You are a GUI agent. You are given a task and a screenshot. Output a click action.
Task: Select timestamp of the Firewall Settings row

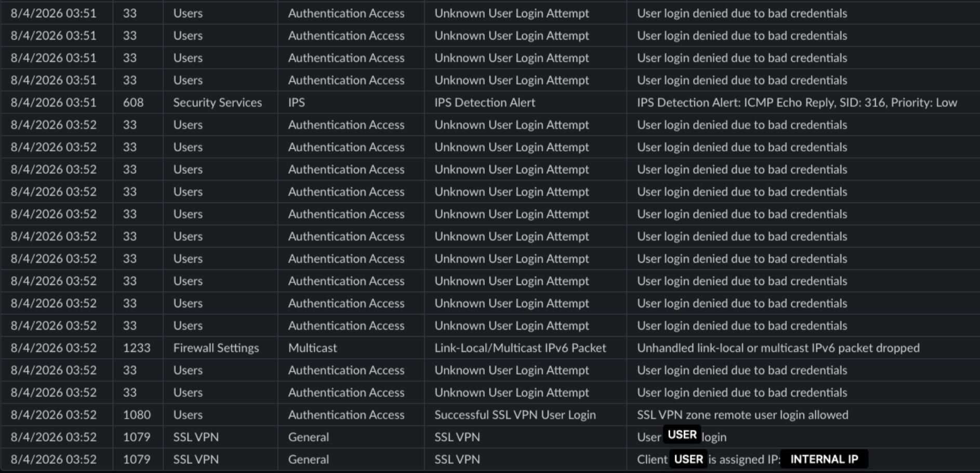[x=54, y=348]
